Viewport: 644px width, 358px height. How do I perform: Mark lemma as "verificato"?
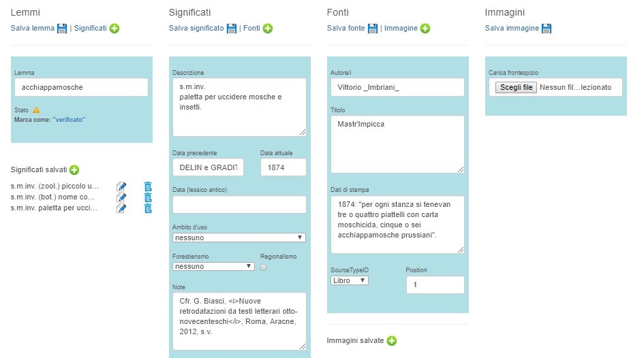pyautogui.click(x=69, y=120)
